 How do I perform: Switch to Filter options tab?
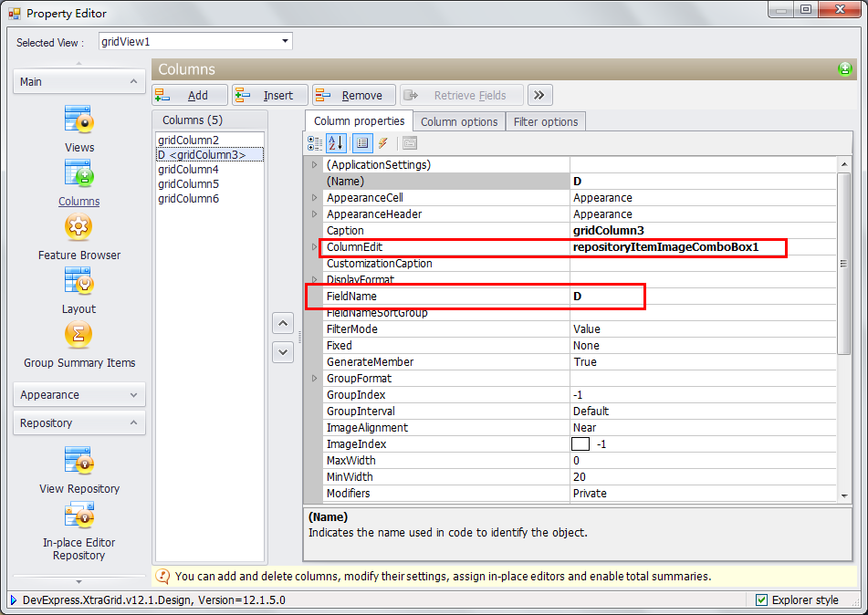(x=545, y=121)
